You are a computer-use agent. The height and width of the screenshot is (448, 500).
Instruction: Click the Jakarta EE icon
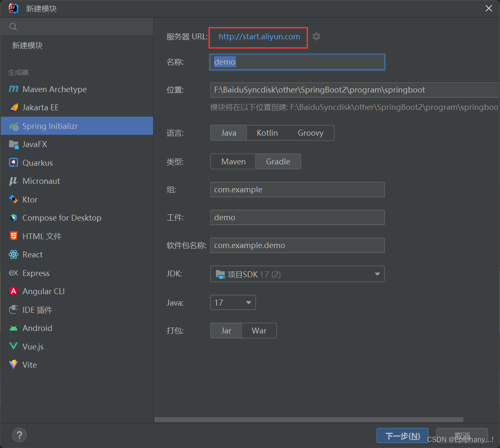click(14, 107)
